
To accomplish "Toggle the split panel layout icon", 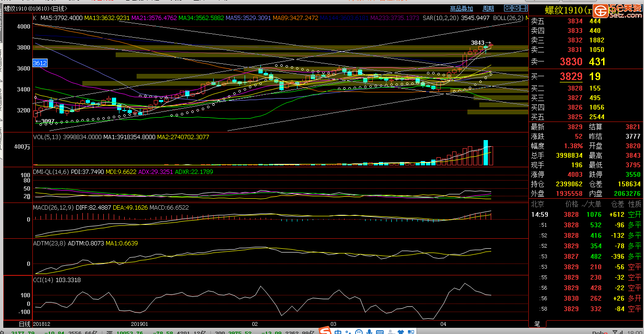I will click(523, 8).
